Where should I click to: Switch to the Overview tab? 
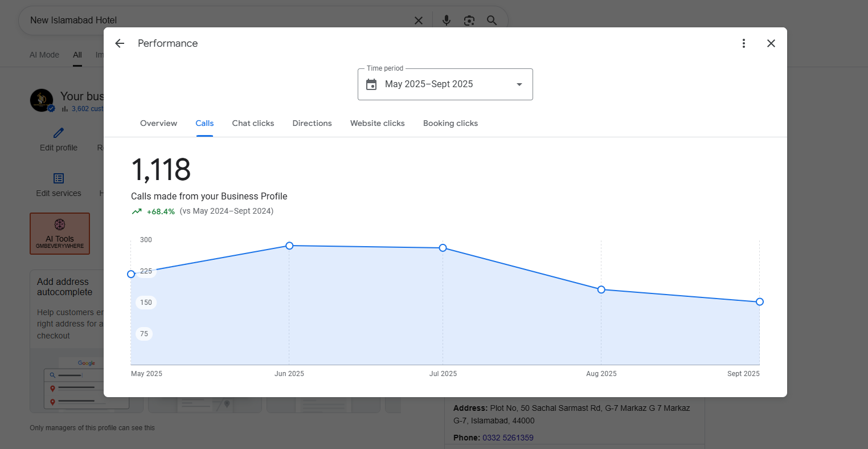coord(158,123)
